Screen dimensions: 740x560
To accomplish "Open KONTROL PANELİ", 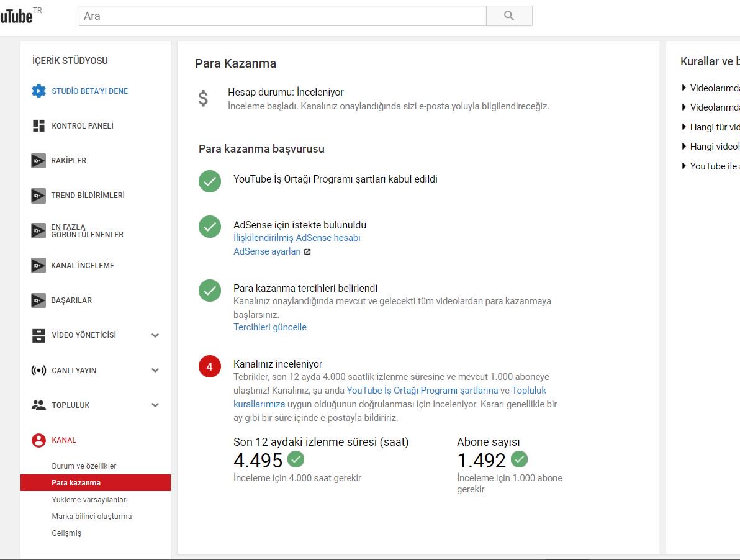I will click(x=83, y=126).
